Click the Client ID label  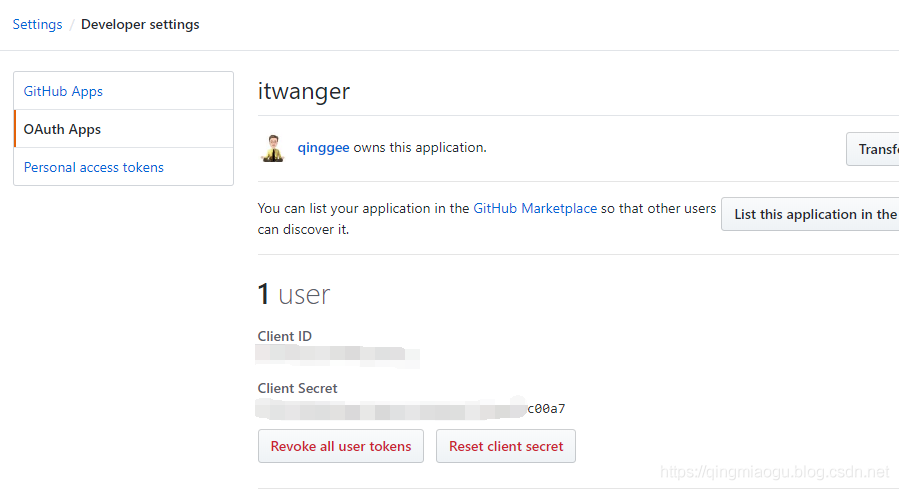pos(284,336)
